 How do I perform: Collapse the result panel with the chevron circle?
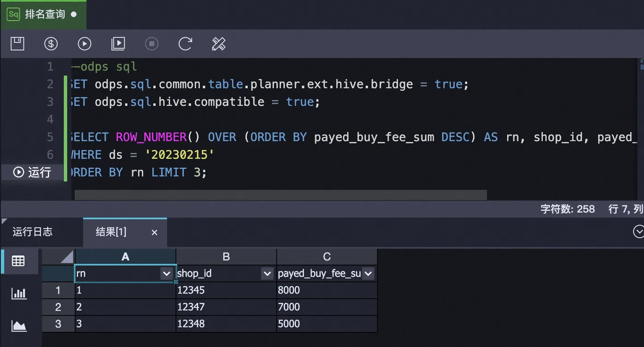coord(639,231)
